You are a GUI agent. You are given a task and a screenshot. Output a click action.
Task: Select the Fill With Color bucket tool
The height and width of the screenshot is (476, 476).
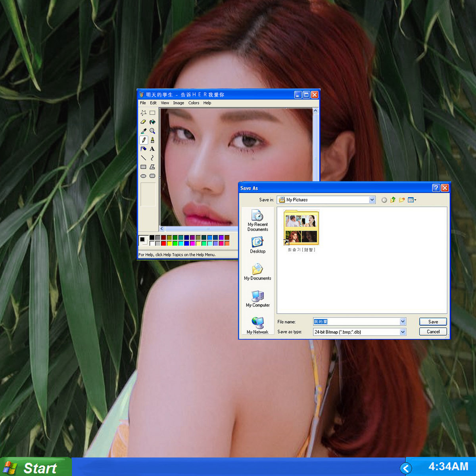click(152, 122)
